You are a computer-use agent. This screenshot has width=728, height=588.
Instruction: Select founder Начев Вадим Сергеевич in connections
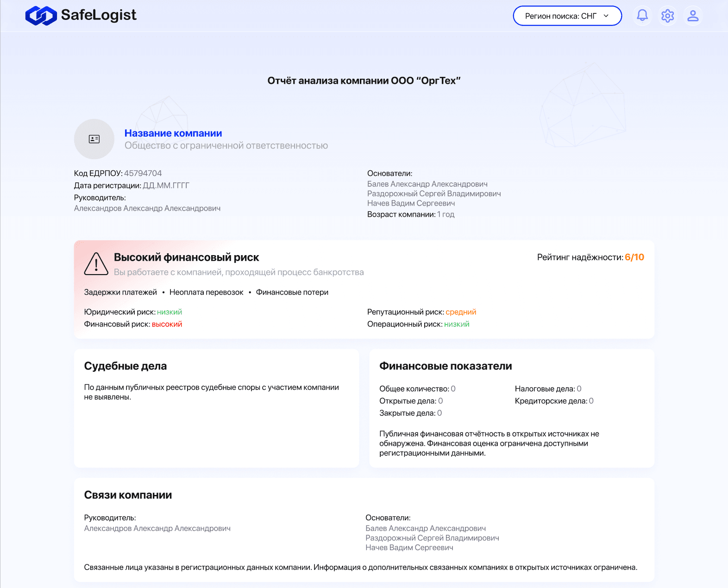[409, 548]
